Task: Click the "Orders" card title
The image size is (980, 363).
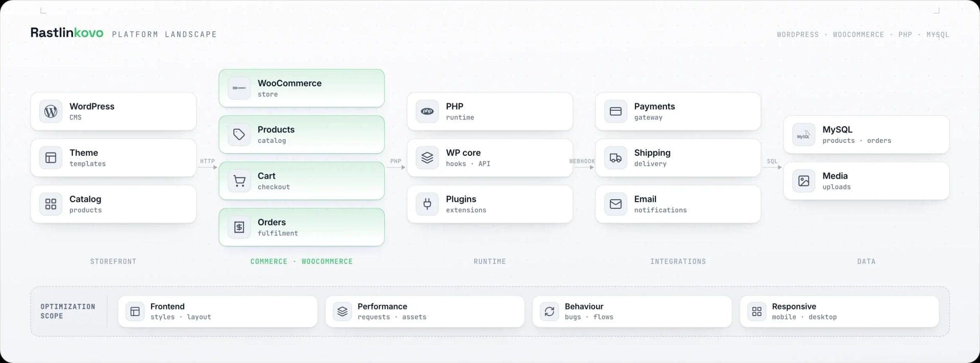Action: [x=272, y=222]
